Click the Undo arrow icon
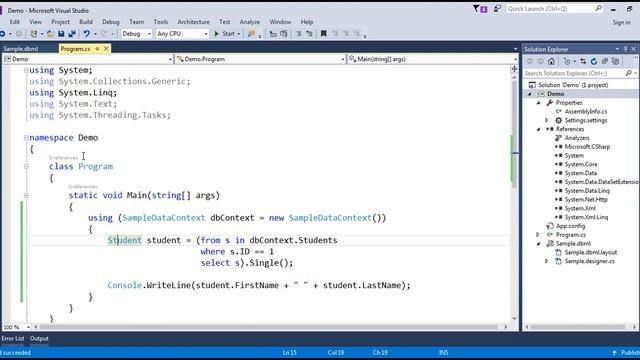Viewport: 640px width, 360px height. [x=87, y=34]
